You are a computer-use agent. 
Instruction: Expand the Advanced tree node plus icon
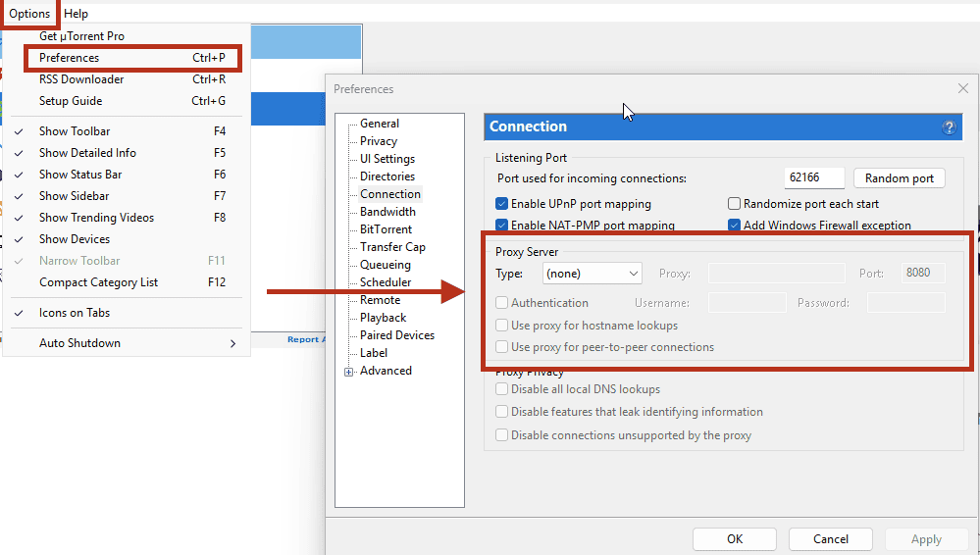[349, 372]
